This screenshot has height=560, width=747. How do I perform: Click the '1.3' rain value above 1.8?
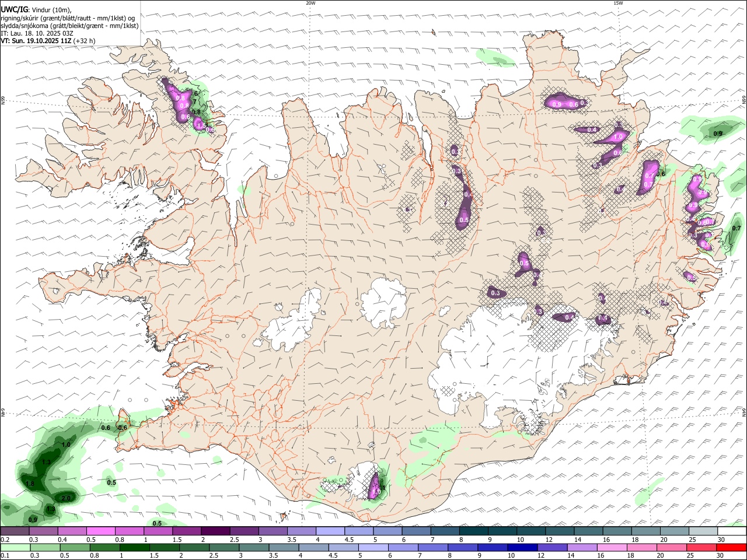[46, 463]
